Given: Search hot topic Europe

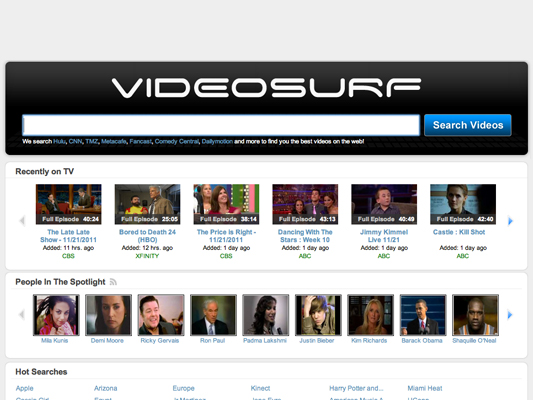Looking at the screenshot, I should point(183,388).
